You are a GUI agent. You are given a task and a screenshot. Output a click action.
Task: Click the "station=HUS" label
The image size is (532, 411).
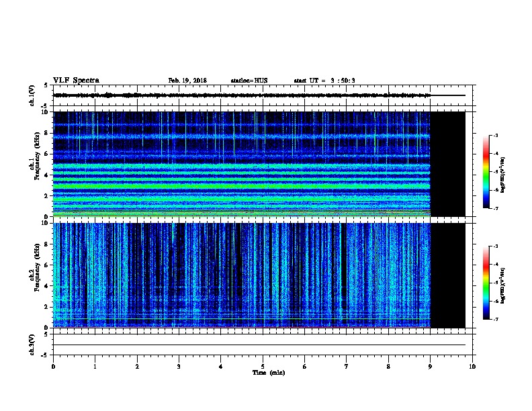point(249,81)
